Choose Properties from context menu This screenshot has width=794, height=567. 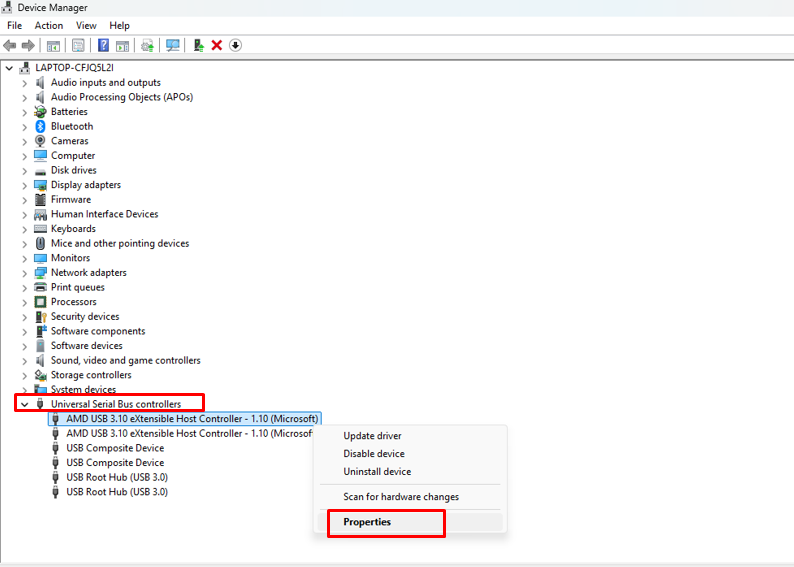coord(367,522)
